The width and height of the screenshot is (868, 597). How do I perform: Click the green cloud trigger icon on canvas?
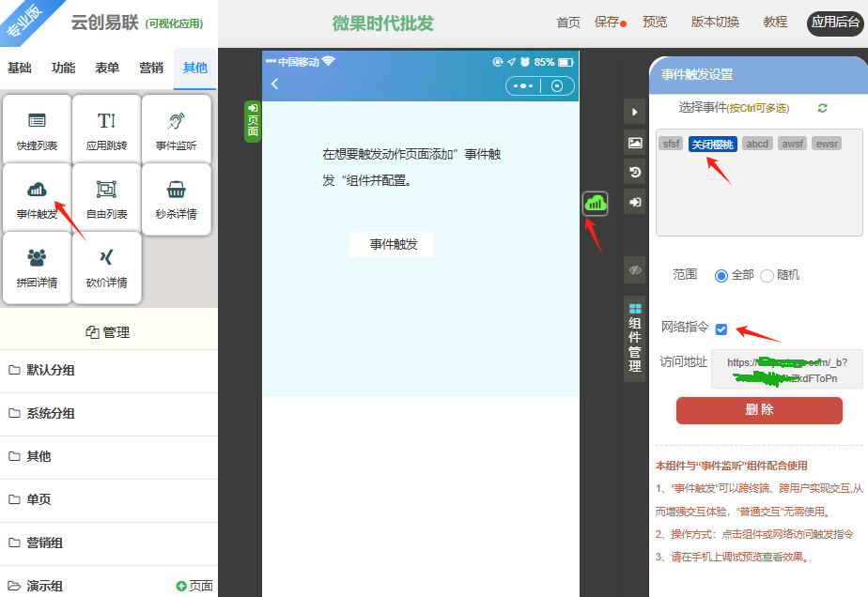click(x=596, y=203)
